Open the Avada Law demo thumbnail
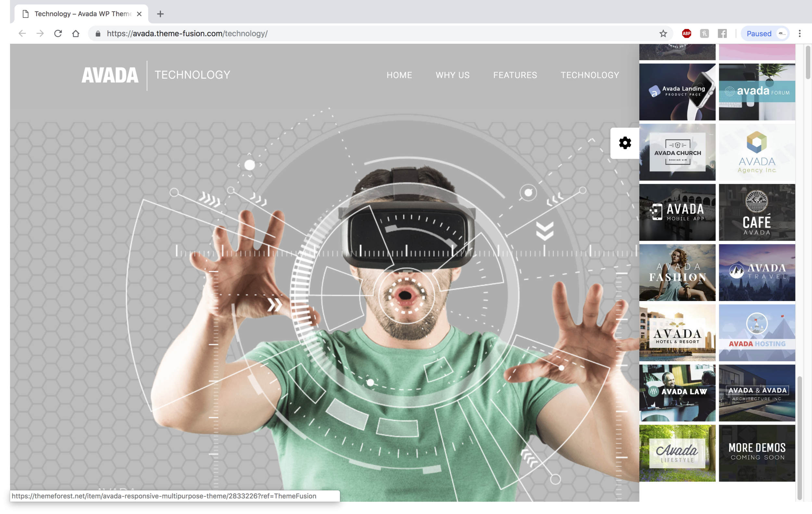The image size is (812, 514). coord(677,393)
